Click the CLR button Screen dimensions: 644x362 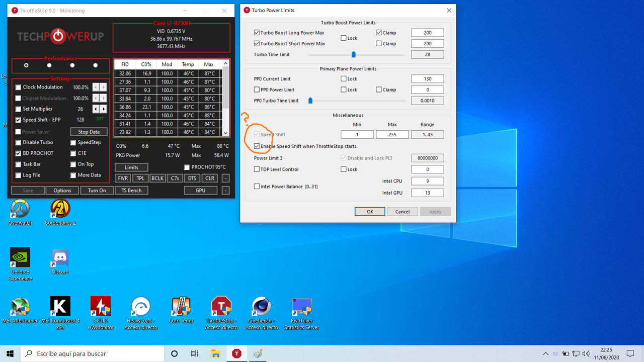coord(210,178)
